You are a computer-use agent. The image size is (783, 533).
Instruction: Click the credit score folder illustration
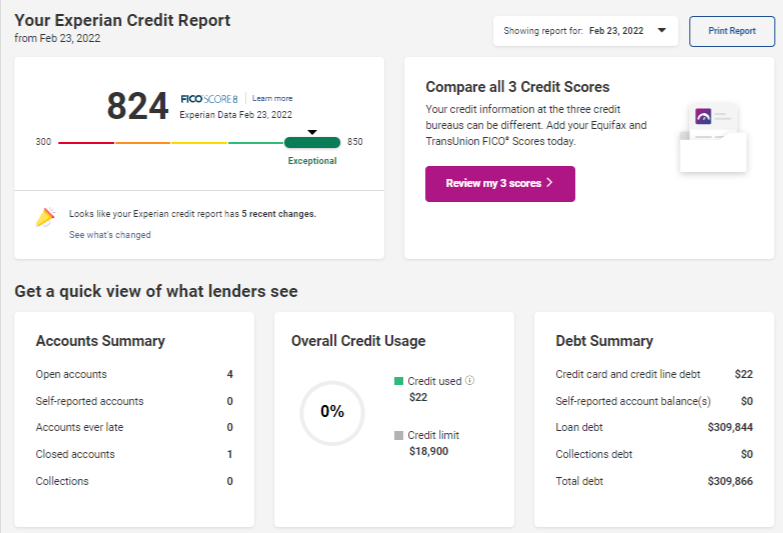pos(713,137)
